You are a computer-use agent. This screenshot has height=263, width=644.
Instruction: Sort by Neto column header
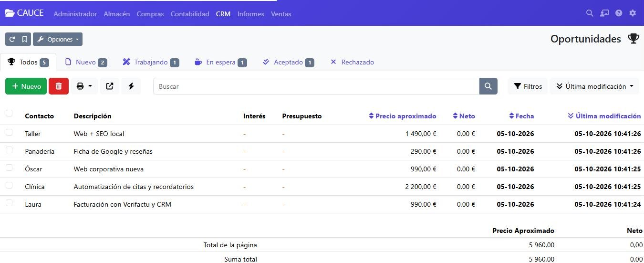coord(464,116)
